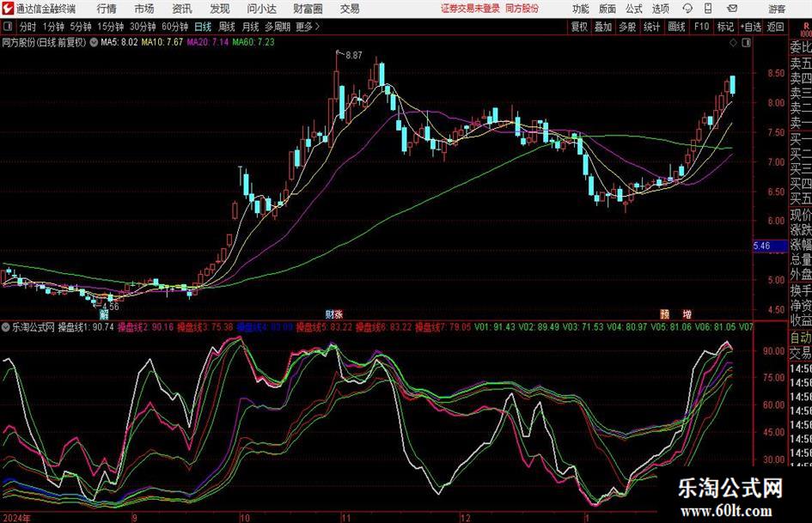The width and height of the screenshot is (812, 523).
Task: Click the V01: 91.43 indicator value
Action: coord(495,326)
